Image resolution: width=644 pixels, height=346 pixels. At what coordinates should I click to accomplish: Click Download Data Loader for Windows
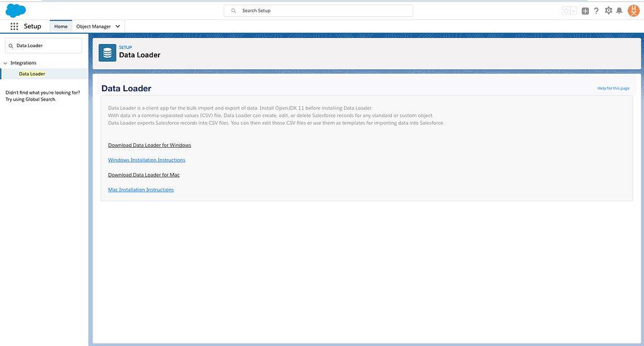[149, 145]
